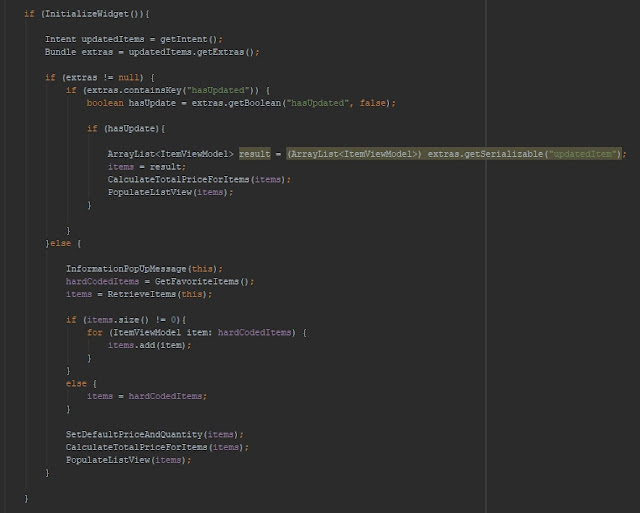640x513 pixels.
Task: Click the right margin guide line
Action: [x=486, y=256]
